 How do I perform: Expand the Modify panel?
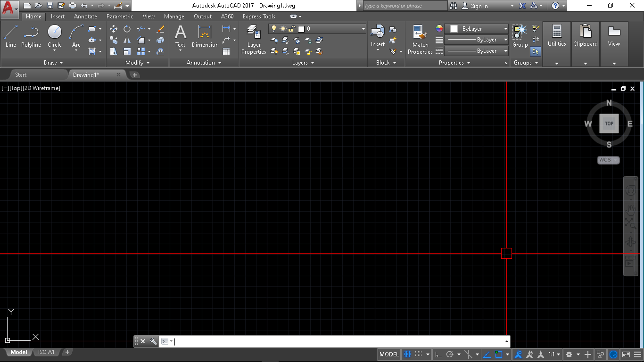pos(138,63)
